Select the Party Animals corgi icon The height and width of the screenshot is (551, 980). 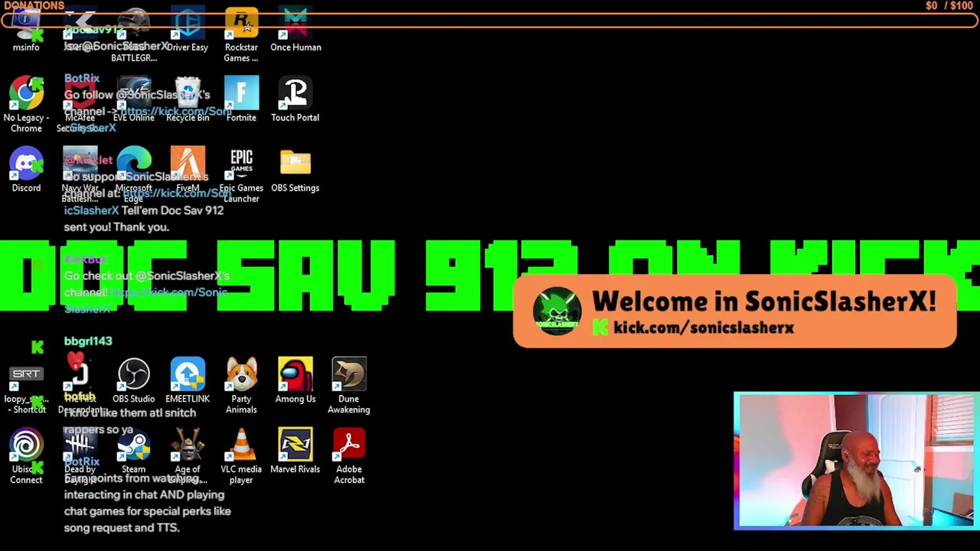[241, 386]
